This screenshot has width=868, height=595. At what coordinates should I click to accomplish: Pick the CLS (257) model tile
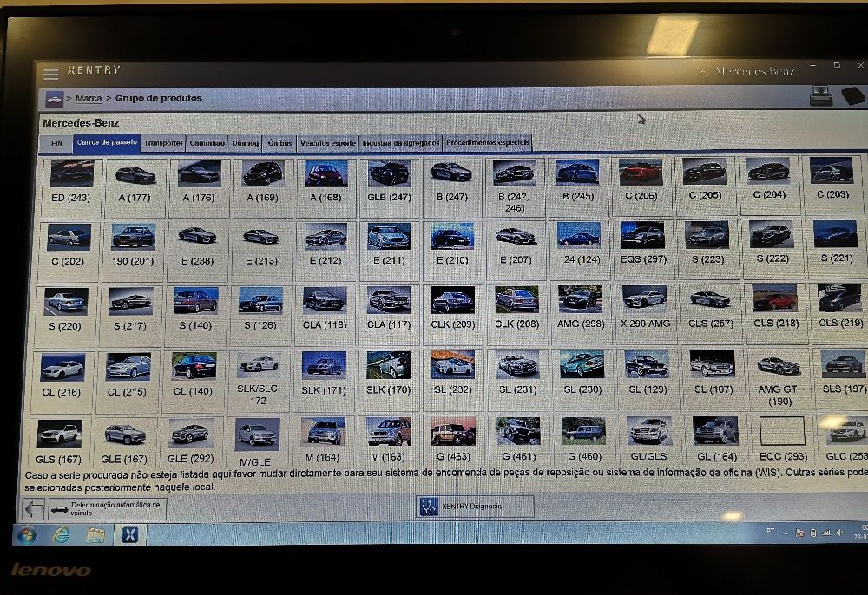click(x=710, y=313)
